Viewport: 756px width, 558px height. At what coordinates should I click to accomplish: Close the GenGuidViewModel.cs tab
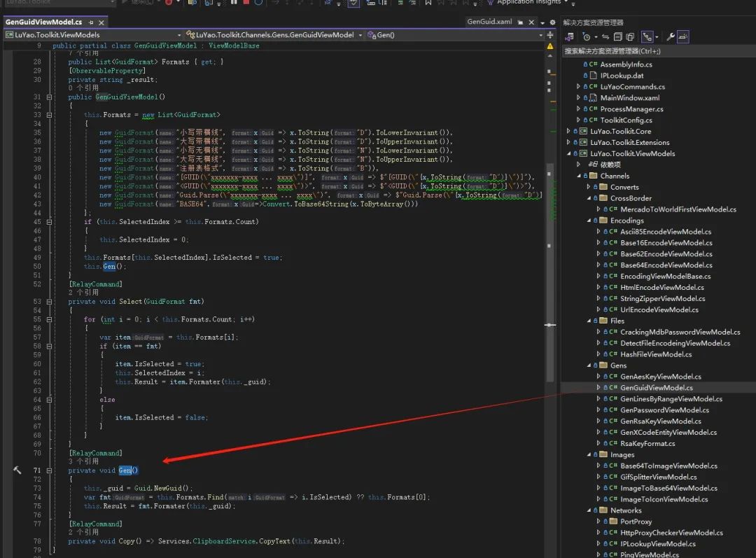click(101, 22)
